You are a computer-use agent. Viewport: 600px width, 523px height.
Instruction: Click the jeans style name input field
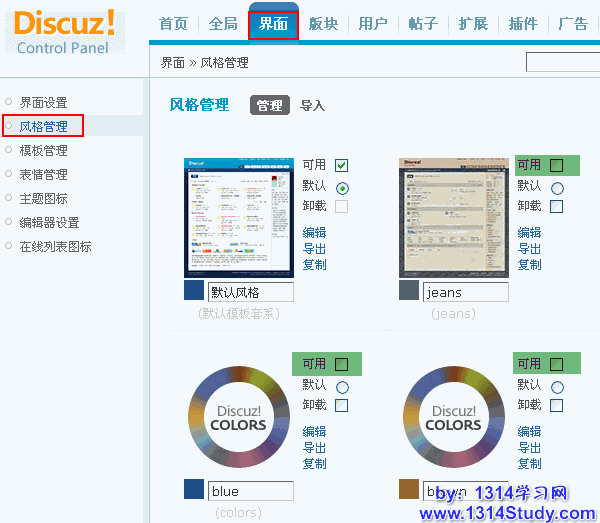[465, 292]
